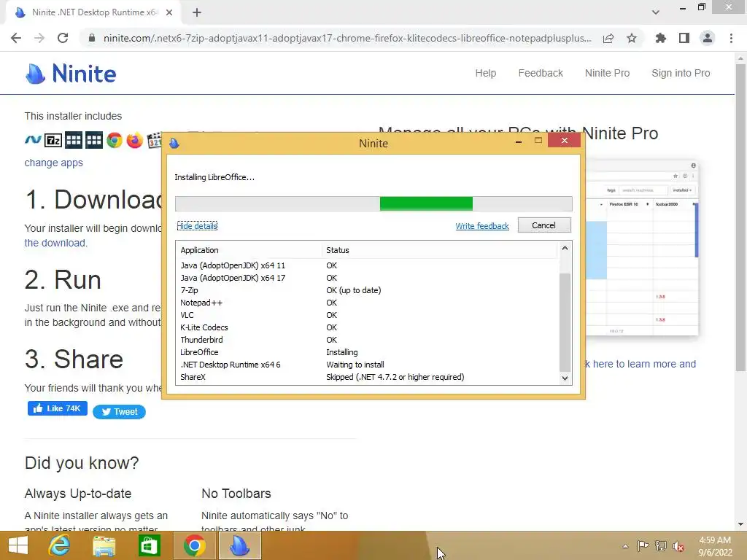Select the Notepad++ row in installer list

click(368, 303)
